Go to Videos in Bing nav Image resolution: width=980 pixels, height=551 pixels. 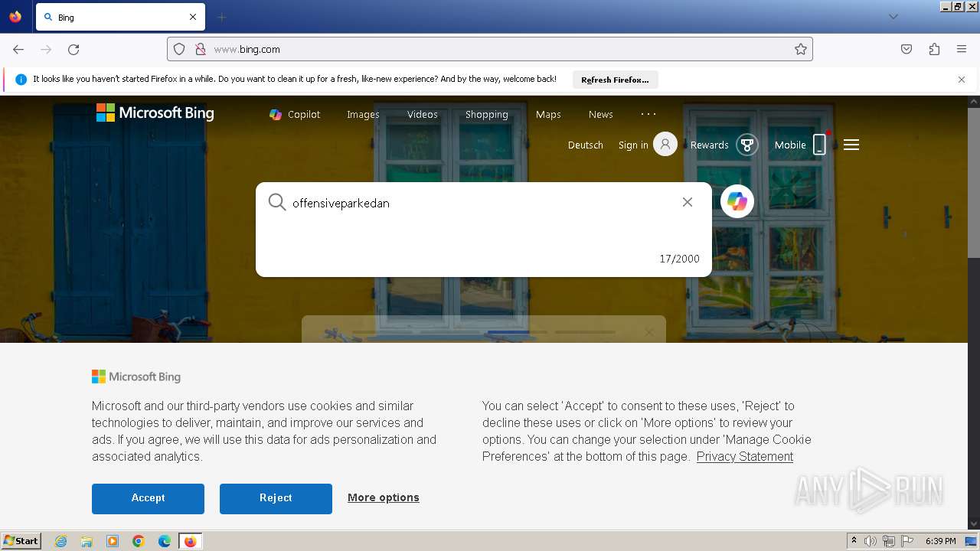(x=423, y=114)
